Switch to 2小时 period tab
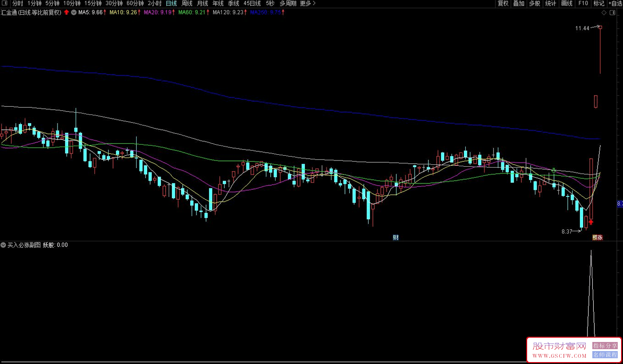This screenshot has height=364, width=623. click(154, 3)
